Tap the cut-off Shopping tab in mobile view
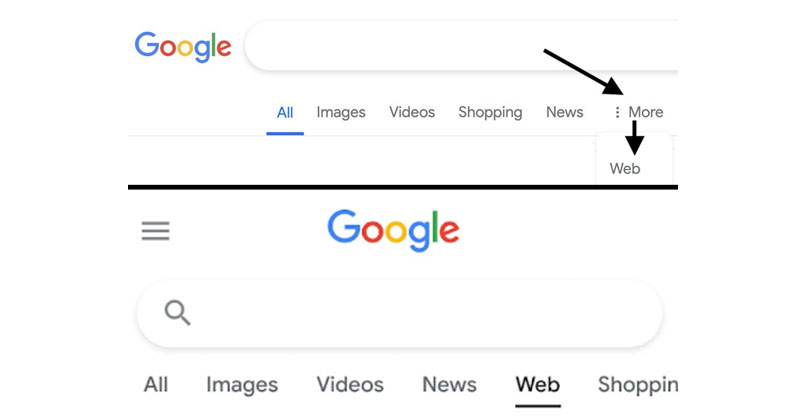The width and height of the screenshot is (806, 416). 637,384
